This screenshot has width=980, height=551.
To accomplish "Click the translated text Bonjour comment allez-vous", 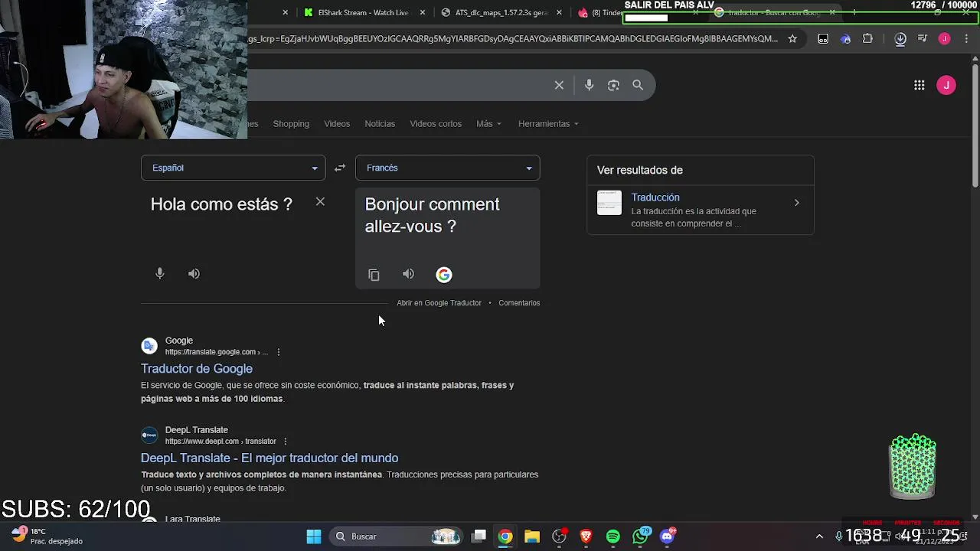I will coord(433,215).
